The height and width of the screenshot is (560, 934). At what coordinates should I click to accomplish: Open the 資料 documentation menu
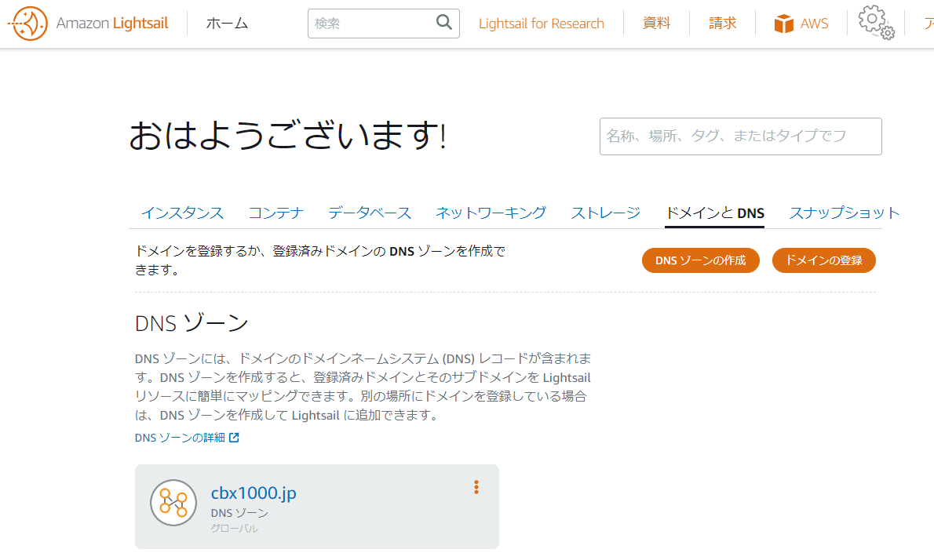point(656,23)
